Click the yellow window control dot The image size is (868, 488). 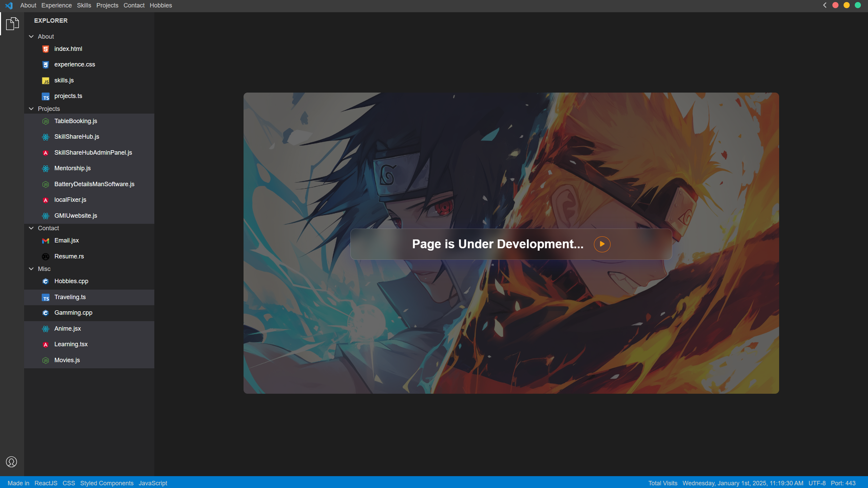click(847, 5)
